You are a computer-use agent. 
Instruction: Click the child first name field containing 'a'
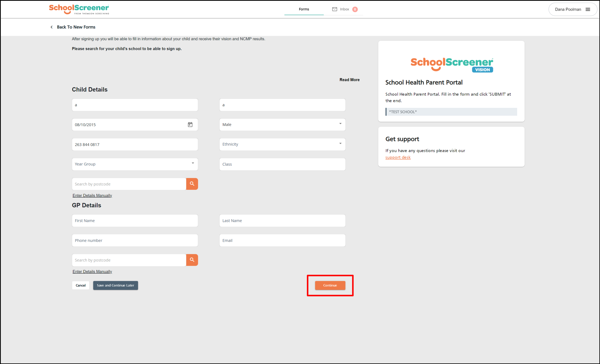click(135, 105)
